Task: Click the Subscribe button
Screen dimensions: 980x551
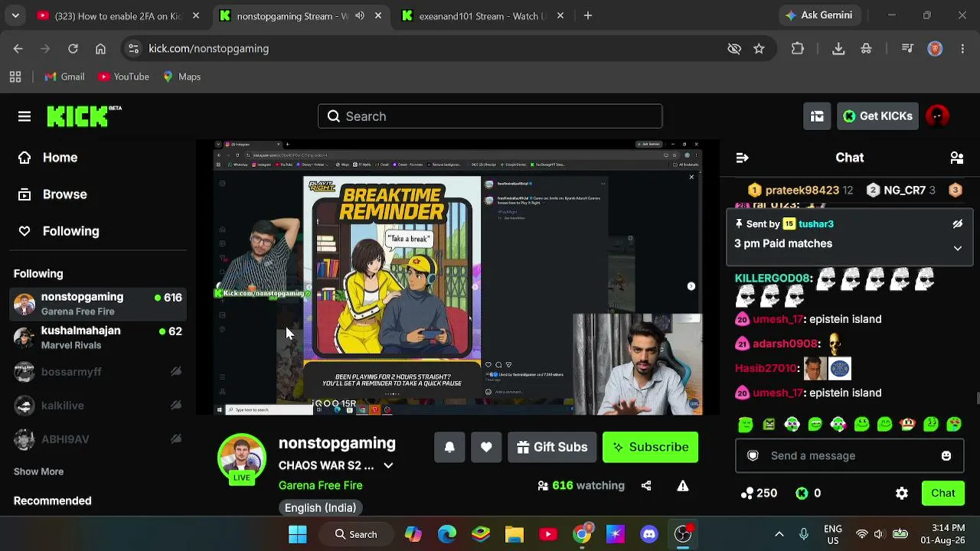Action: (x=650, y=447)
